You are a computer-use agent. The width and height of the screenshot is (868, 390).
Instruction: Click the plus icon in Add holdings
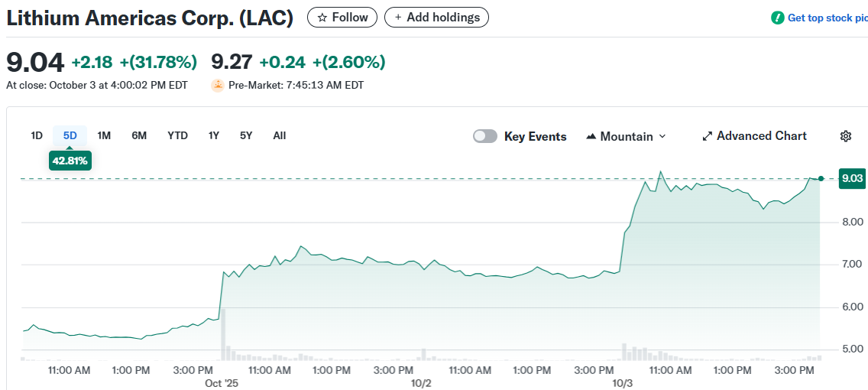(398, 17)
